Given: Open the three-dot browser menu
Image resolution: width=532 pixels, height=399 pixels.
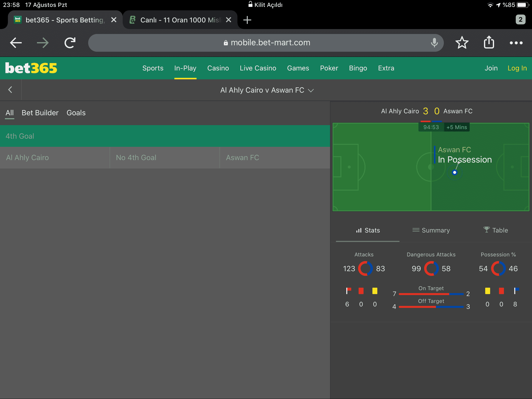Looking at the screenshot, I should click(x=516, y=43).
